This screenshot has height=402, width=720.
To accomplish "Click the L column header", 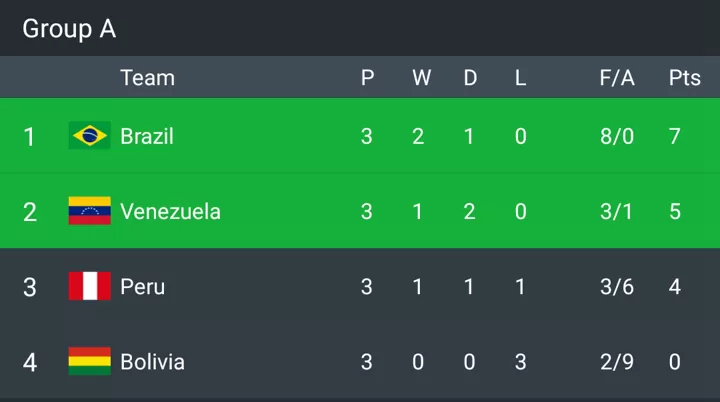I will [x=520, y=78].
